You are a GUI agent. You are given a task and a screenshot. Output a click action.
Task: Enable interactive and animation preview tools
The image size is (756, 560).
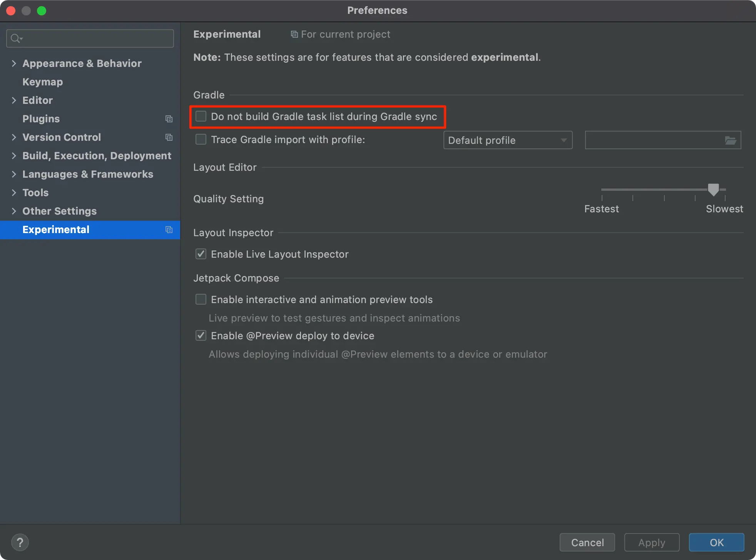[x=201, y=299]
